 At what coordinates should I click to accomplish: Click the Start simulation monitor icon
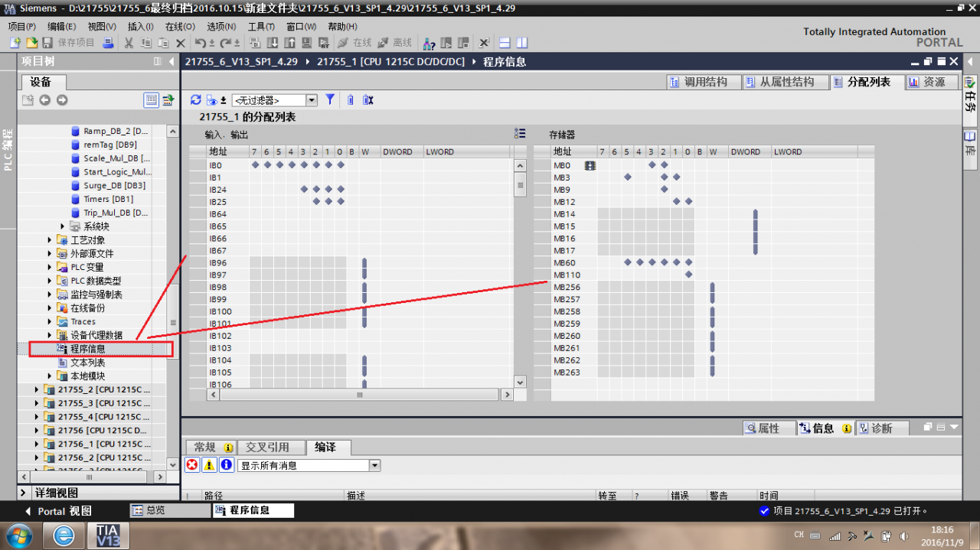coord(308,43)
